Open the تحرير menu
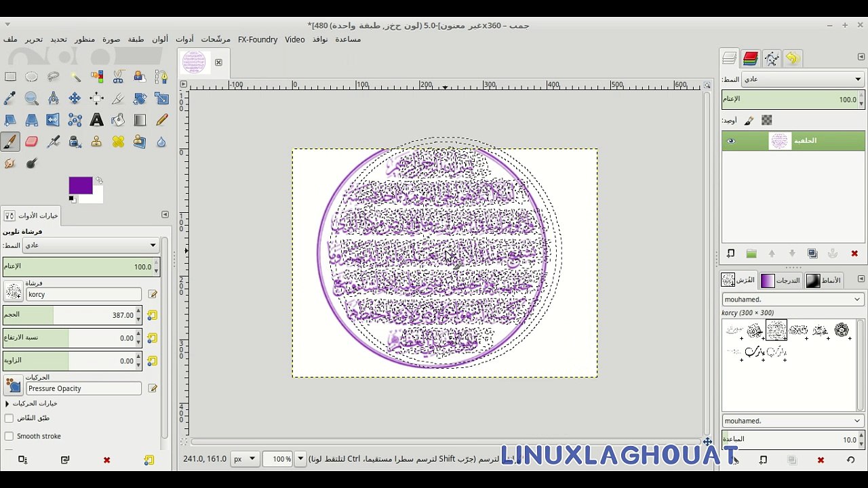The width and height of the screenshot is (868, 488). click(34, 39)
